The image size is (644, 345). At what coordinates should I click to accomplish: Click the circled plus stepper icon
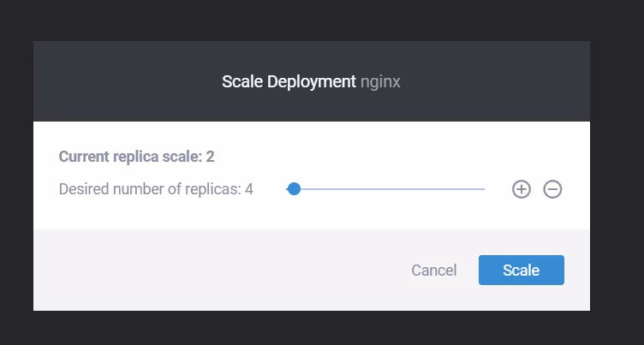point(522,189)
